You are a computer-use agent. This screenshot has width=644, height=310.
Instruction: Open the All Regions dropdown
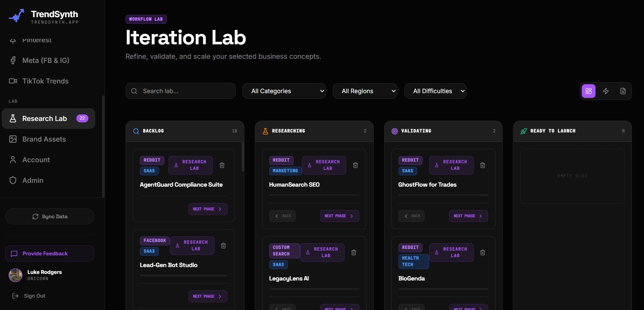point(365,91)
